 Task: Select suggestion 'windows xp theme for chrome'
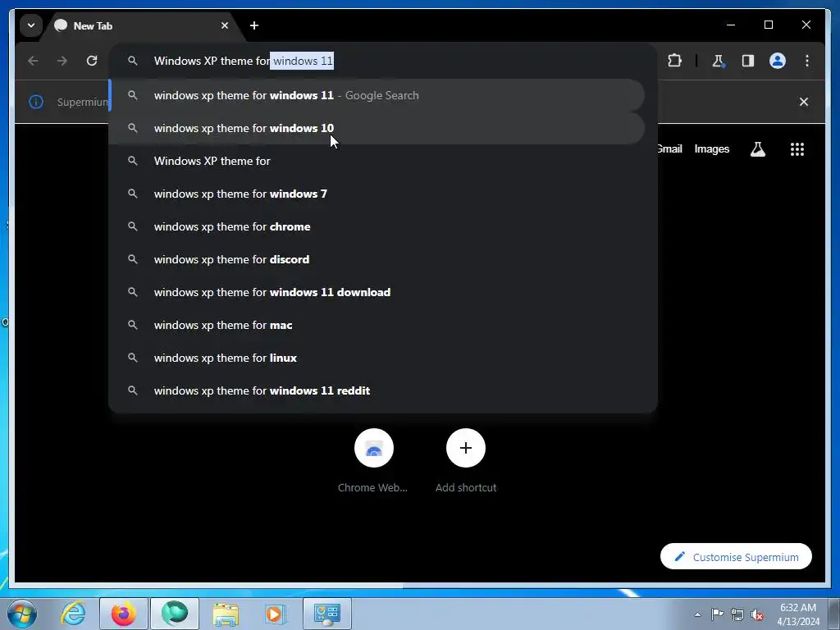pos(377,226)
